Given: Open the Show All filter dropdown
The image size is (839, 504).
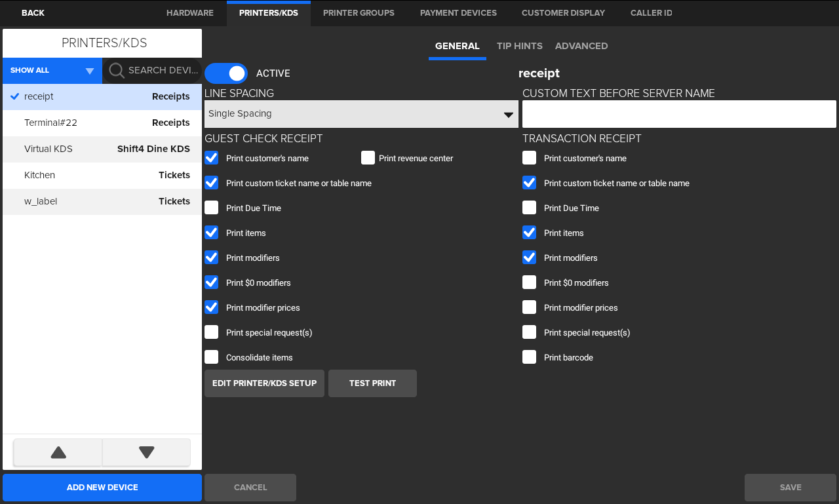Looking at the screenshot, I should 52,71.
